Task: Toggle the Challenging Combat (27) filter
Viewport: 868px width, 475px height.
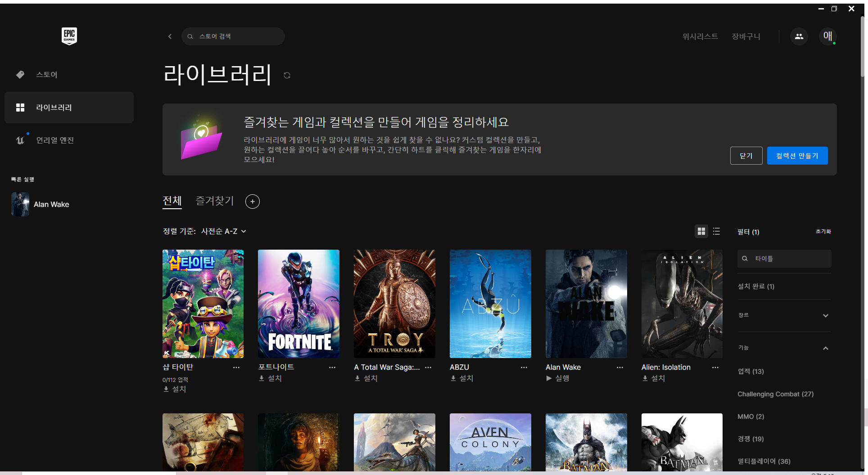Action: (x=775, y=394)
